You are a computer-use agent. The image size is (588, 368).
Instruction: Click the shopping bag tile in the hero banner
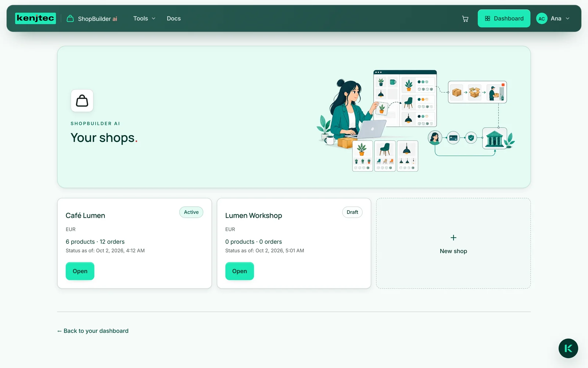click(x=82, y=100)
